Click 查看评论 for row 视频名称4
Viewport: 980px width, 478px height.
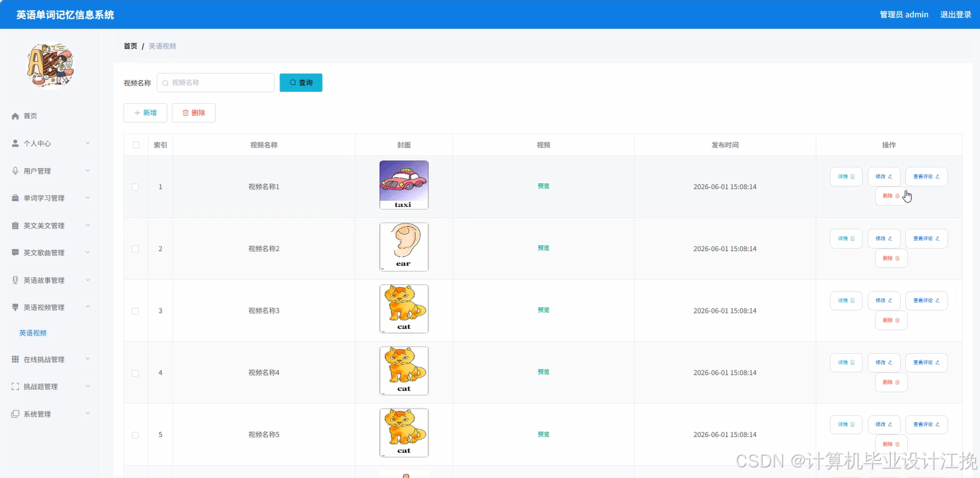pos(926,363)
